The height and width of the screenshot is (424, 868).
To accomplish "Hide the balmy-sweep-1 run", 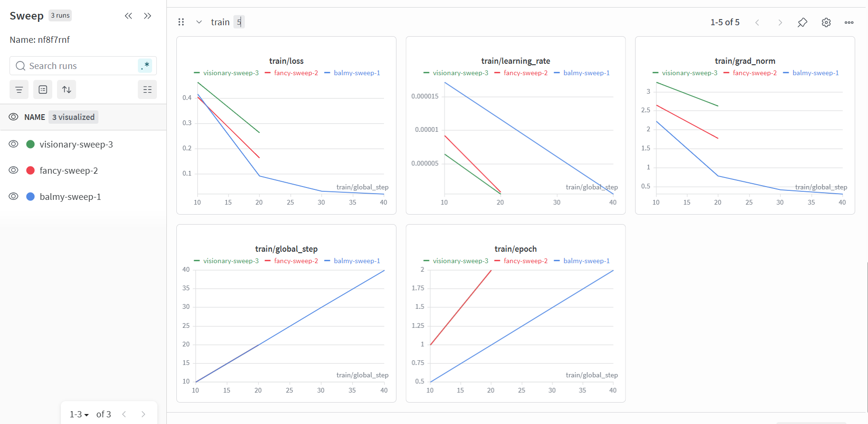I will pyautogui.click(x=14, y=197).
